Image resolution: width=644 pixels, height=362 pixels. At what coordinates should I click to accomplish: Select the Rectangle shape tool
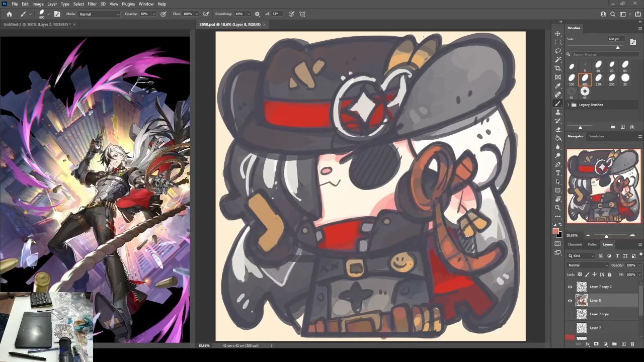point(558,191)
